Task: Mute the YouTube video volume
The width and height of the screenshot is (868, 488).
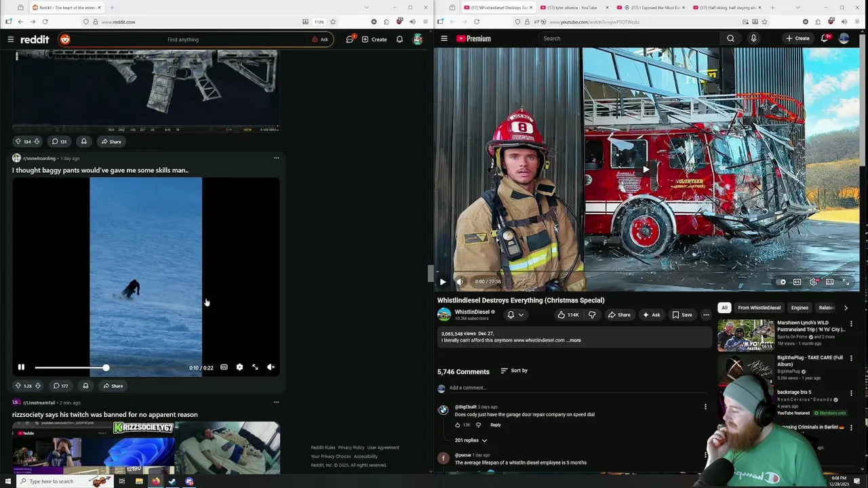Action: pyautogui.click(x=459, y=282)
